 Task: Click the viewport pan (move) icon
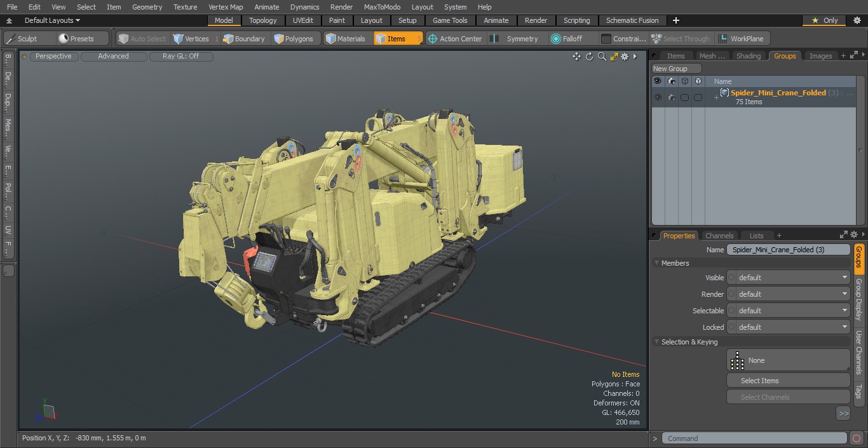[576, 57]
